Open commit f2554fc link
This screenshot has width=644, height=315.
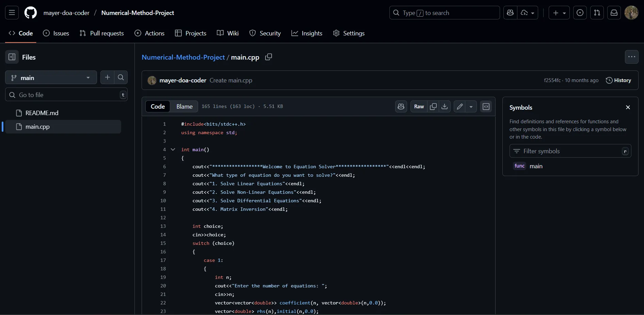[552, 80]
